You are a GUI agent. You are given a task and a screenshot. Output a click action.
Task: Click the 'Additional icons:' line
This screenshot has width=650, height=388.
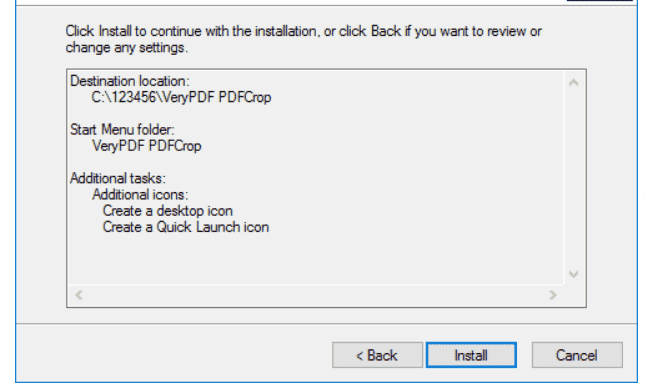[x=140, y=194]
